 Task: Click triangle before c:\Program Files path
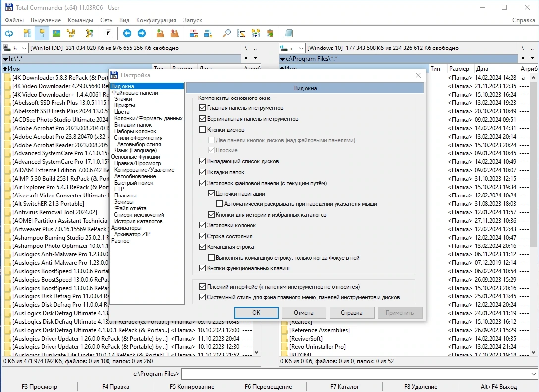[282, 59]
